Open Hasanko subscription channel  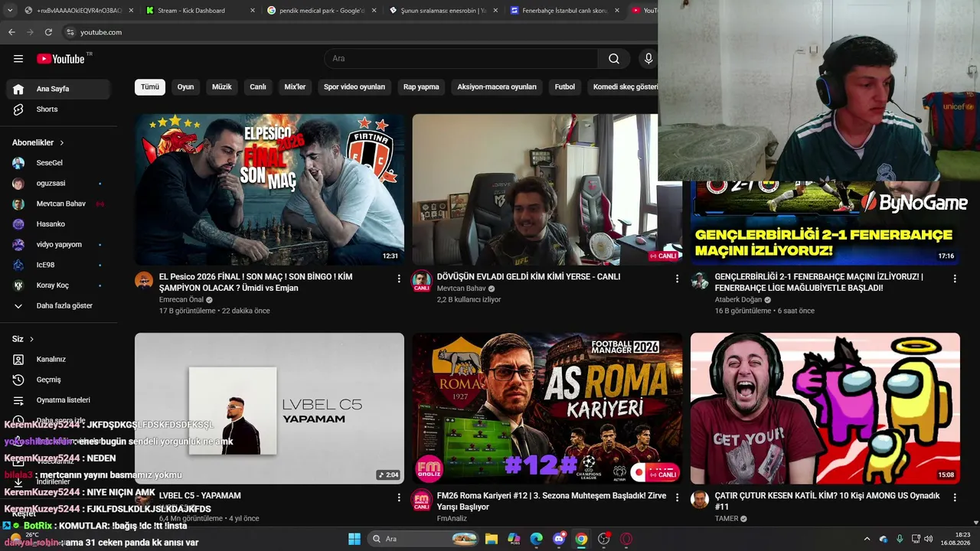(x=58, y=224)
